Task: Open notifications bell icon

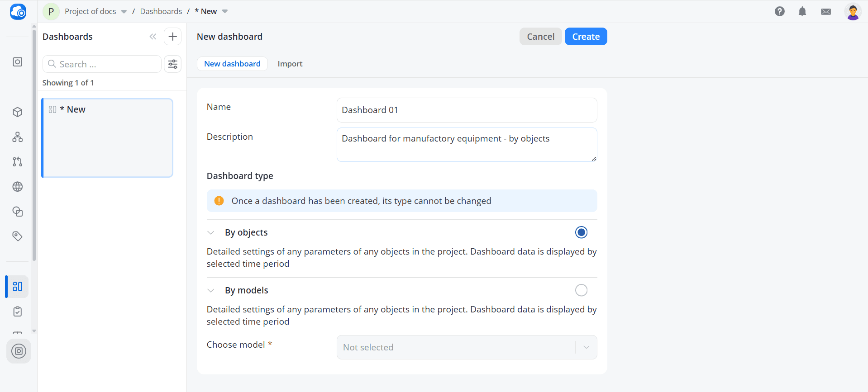Action: point(802,11)
